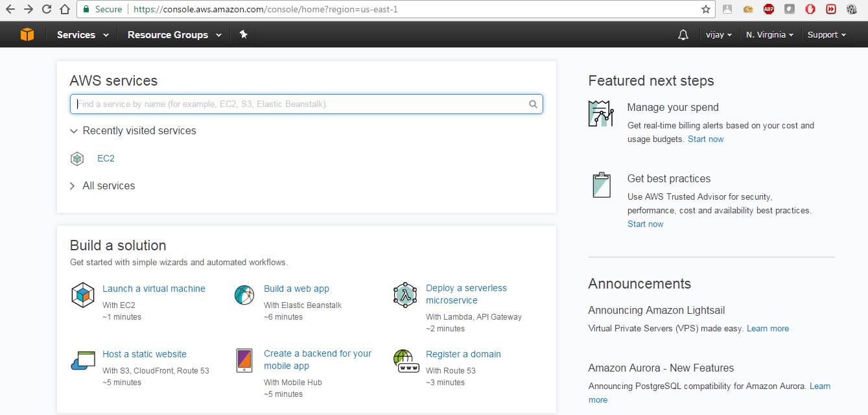Viewport: 868px width, 415px height.
Task: Focus the Find a service search field
Action: tap(306, 104)
